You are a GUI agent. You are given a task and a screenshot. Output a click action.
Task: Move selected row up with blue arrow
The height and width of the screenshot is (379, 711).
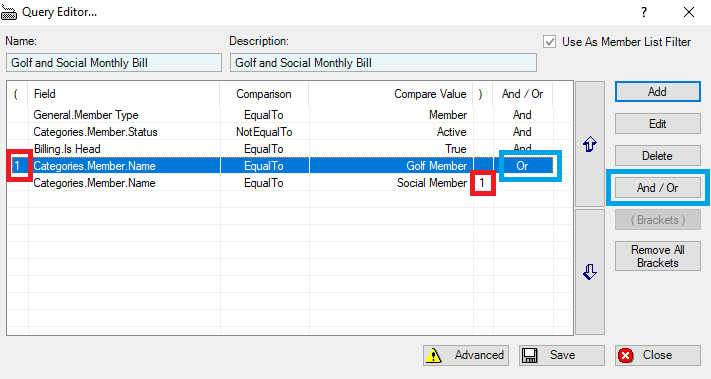589,144
